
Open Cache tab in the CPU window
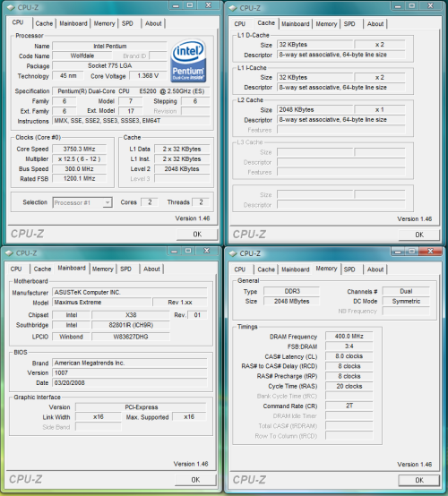[x=44, y=23]
